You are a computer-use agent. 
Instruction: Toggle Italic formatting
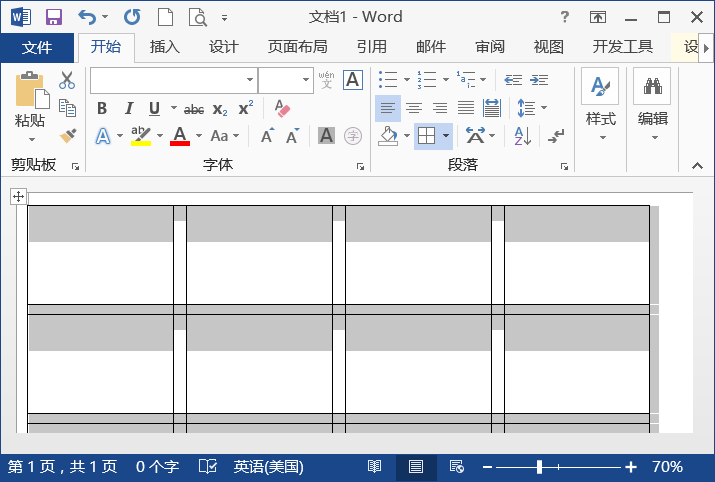(129, 109)
